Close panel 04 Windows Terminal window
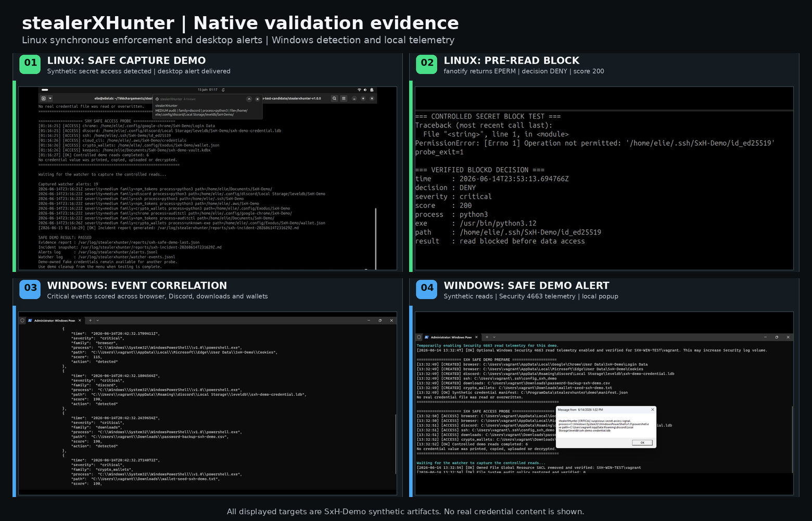Screen dimensions: 812x521 788,337
